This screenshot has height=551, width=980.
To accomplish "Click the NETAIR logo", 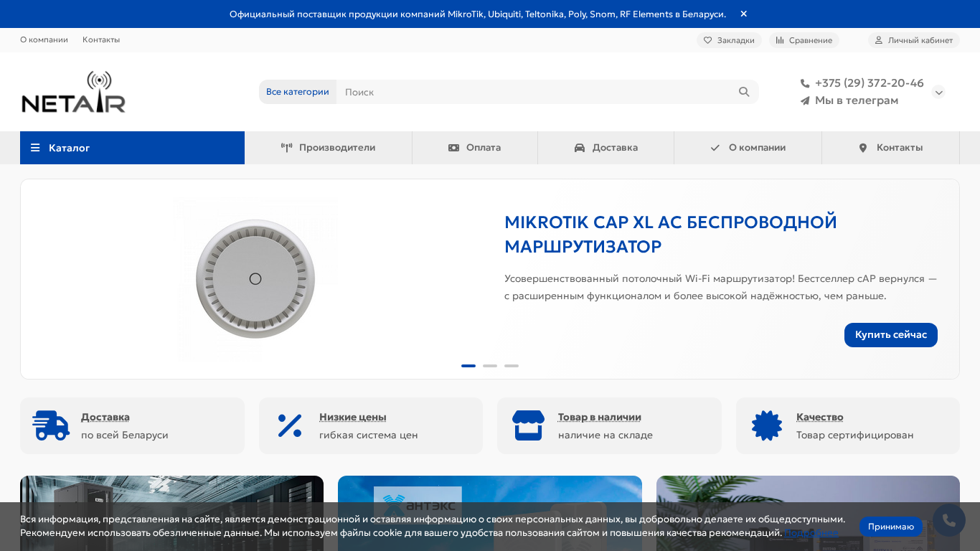I will point(74,92).
